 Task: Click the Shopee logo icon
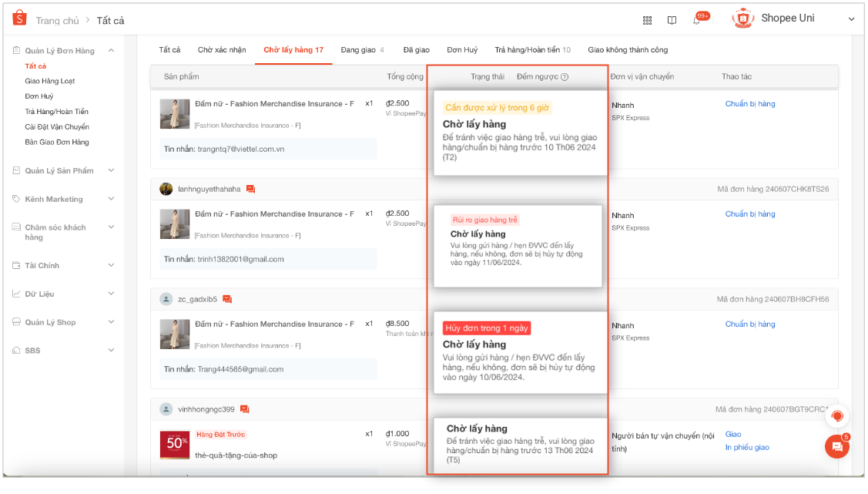19,19
